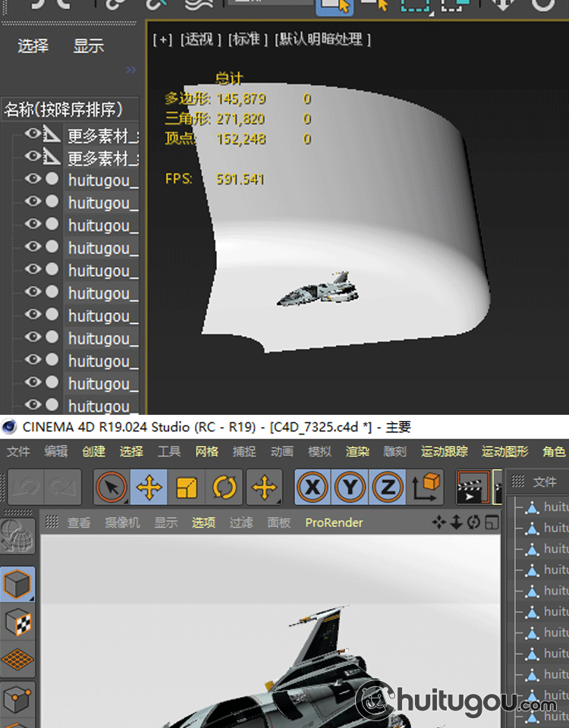Activate the Workplane orange grid icon
Image resolution: width=569 pixels, height=728 pixels.
[17, 659]
